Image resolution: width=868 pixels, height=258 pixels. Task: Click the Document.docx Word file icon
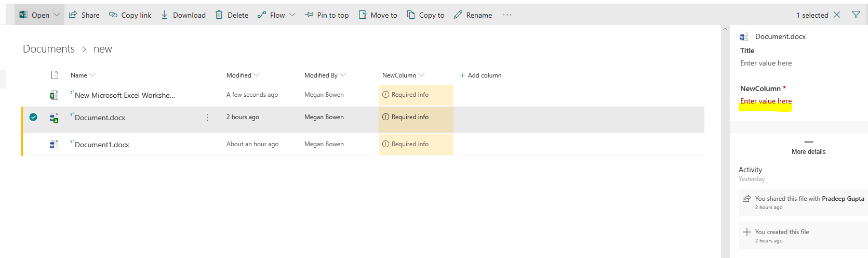tap(54, 118)
